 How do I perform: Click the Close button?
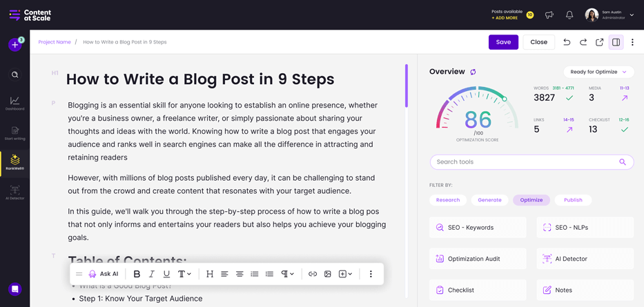(538, 42)
